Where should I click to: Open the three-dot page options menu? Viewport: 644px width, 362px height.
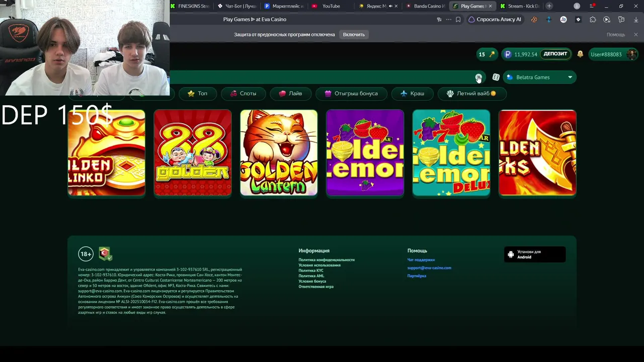pyautogui.click(x=449, y=20)
